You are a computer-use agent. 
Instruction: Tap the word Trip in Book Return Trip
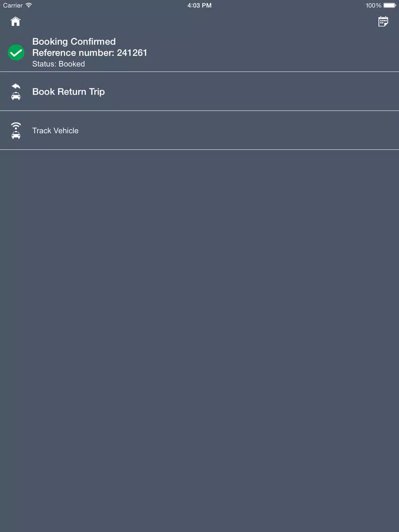(97, 92)
